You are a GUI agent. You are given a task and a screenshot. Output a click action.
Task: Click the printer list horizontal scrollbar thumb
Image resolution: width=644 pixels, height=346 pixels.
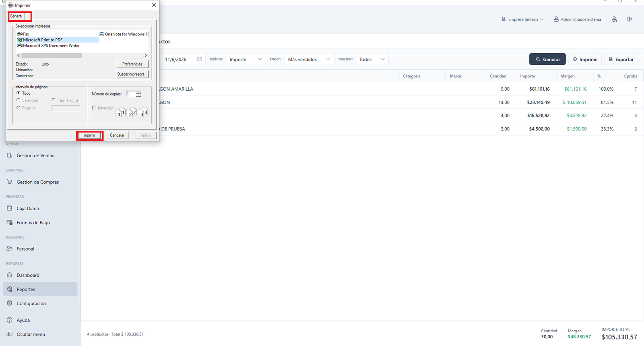click(x=52, y=56)
